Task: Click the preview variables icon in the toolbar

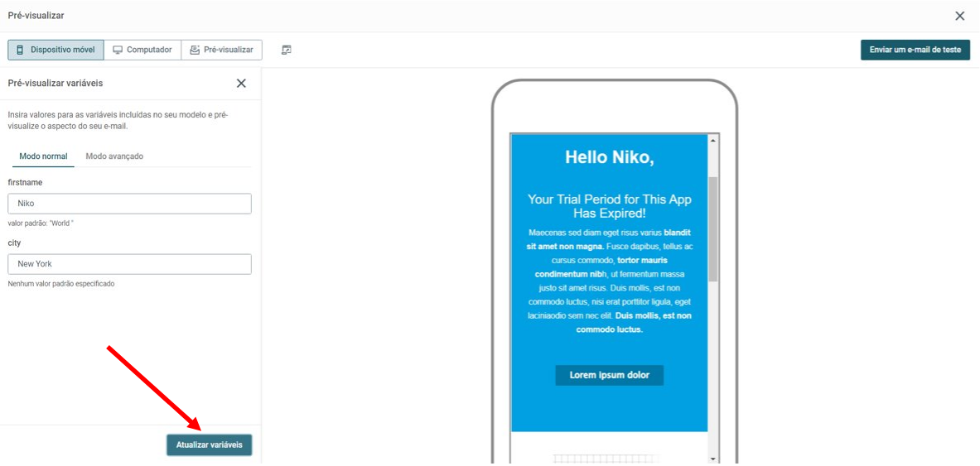Action: point(287,50)
